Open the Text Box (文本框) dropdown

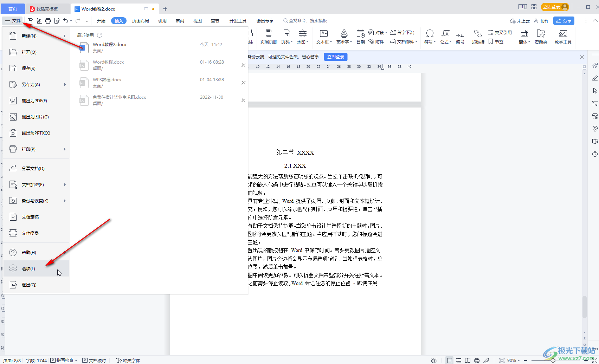[x=324, y=42]
